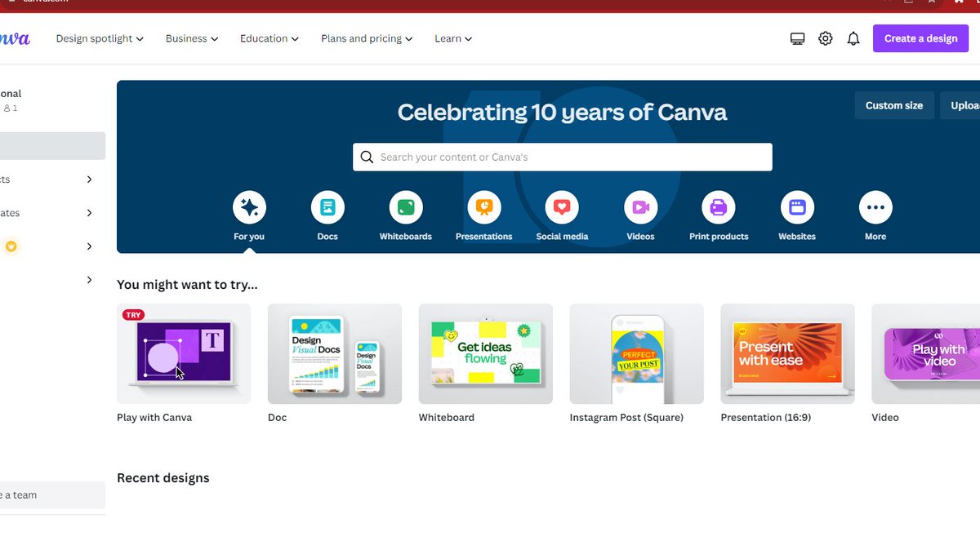980x550 pixels.
Task: Expand the Design spotlight menu
Action: 100,38
